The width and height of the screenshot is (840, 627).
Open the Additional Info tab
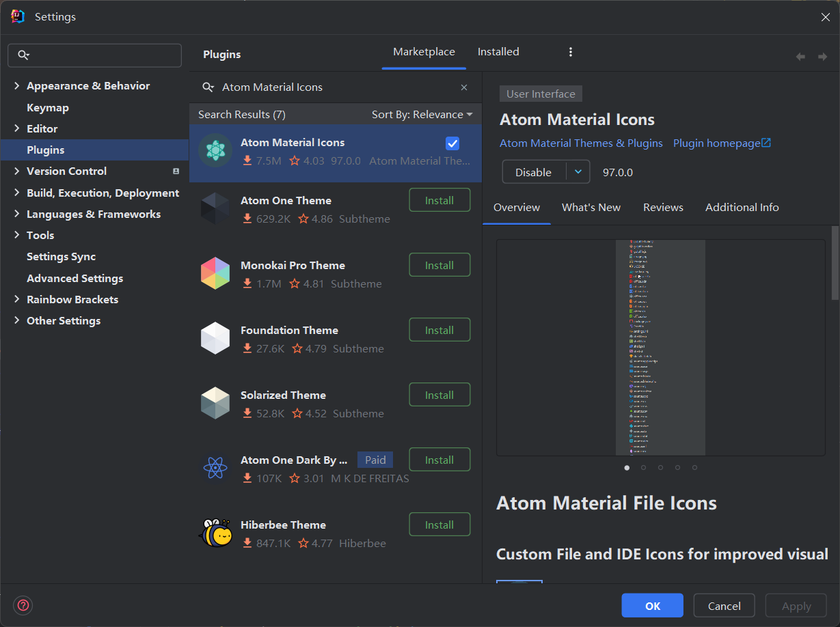tap(742, 208)
